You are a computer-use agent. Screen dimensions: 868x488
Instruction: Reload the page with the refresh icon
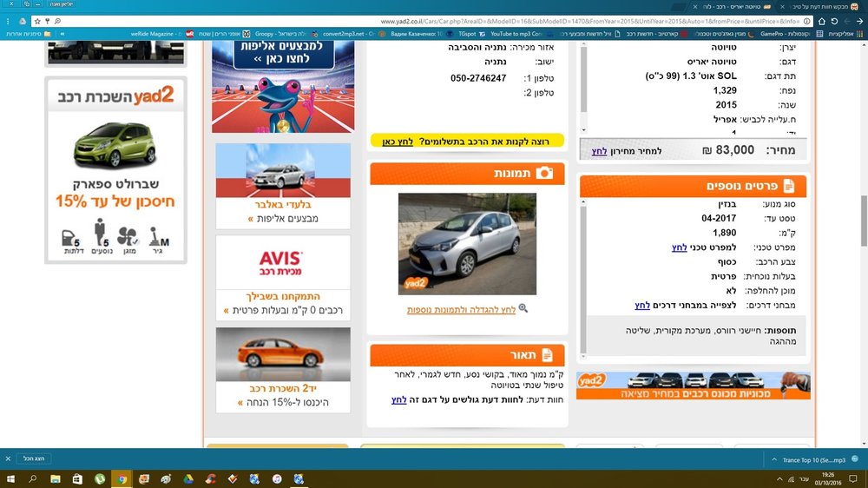pos(834,21)
